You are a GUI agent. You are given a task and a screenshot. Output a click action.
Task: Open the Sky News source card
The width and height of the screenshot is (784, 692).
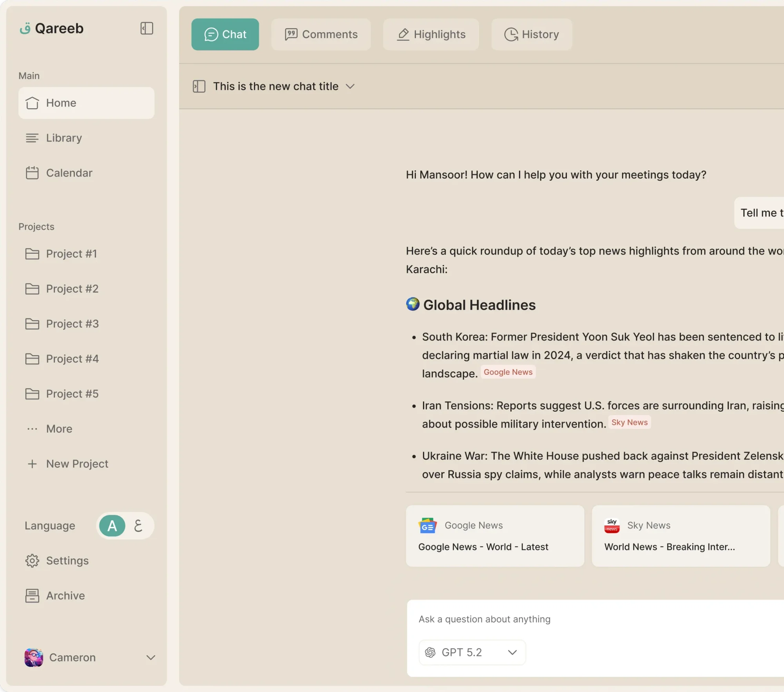(681, 536)
